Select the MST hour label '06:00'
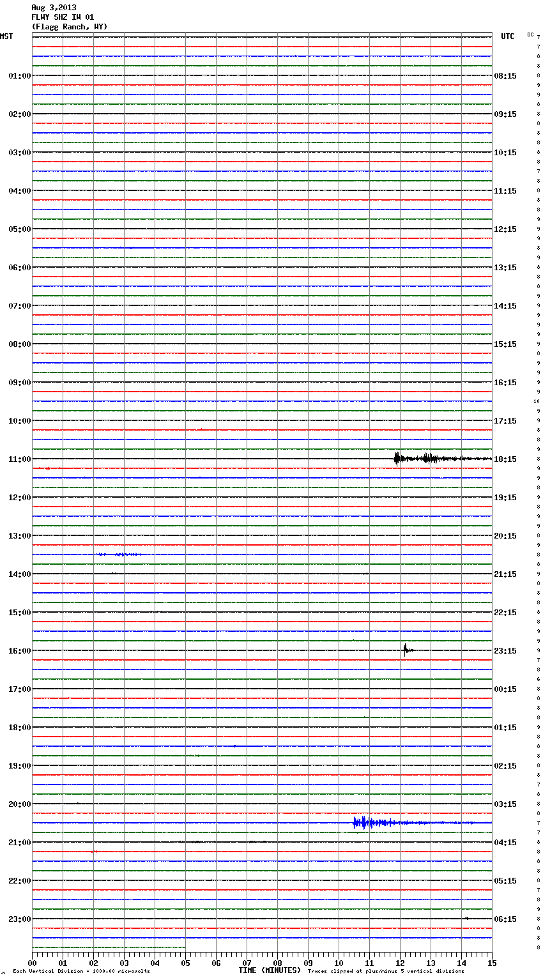Screen dimensions: 543x980 (20, 268)
